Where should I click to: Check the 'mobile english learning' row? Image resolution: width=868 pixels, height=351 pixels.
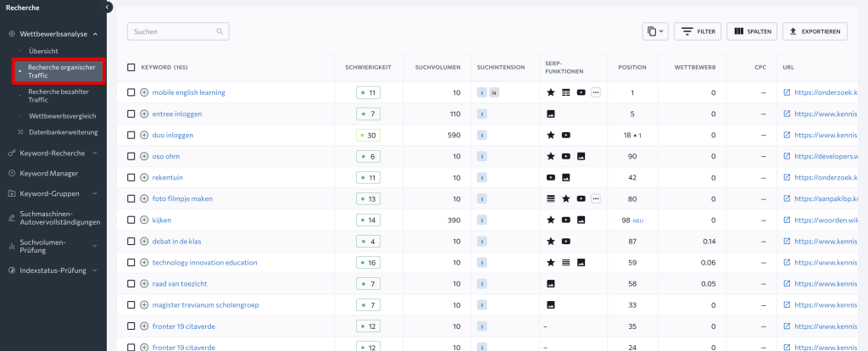pos(131,92)
